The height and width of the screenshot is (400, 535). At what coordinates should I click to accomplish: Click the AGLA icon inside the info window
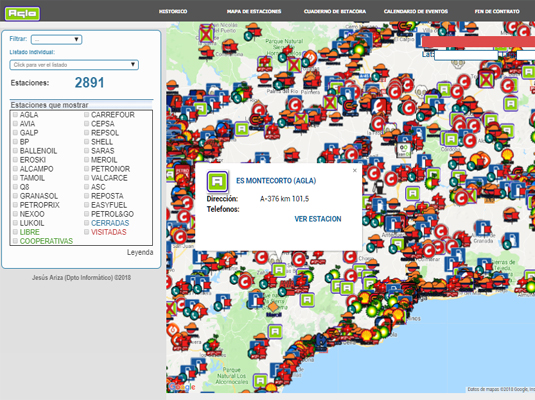click(x=217, y=181)
